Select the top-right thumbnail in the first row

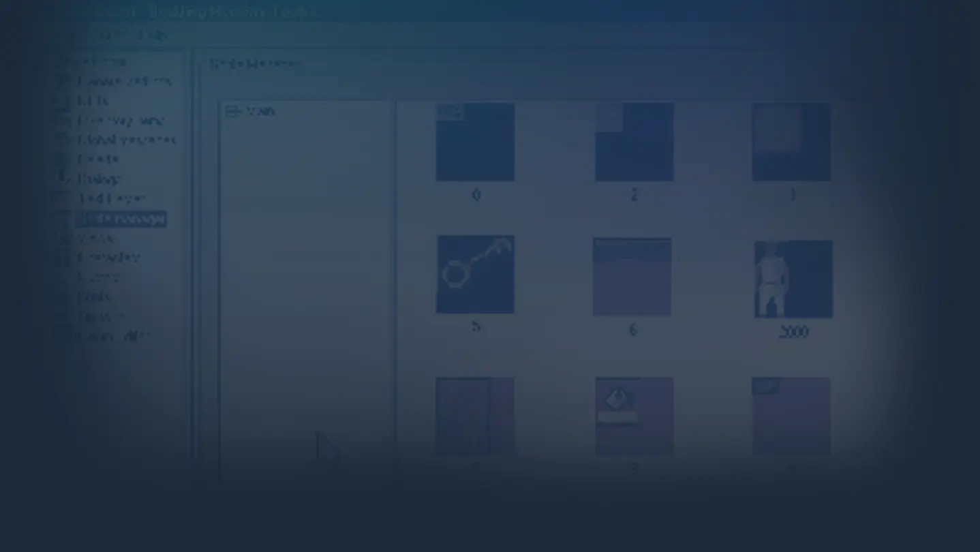791,142
